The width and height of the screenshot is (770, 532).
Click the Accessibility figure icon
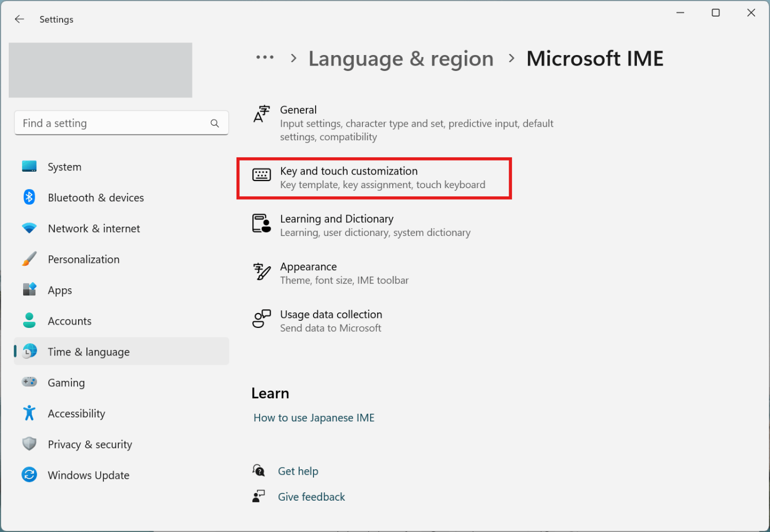(x=29, y=413)
